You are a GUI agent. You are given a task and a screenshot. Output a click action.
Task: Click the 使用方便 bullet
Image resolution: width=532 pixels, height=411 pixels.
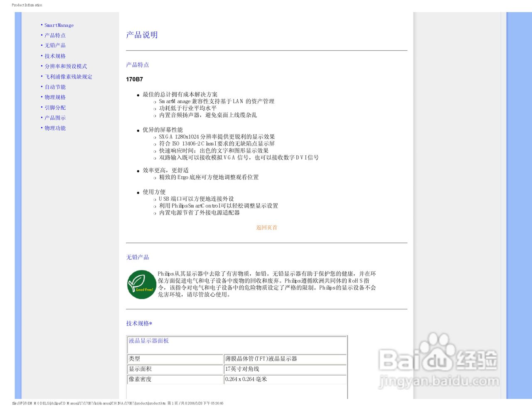pos(154,192)
